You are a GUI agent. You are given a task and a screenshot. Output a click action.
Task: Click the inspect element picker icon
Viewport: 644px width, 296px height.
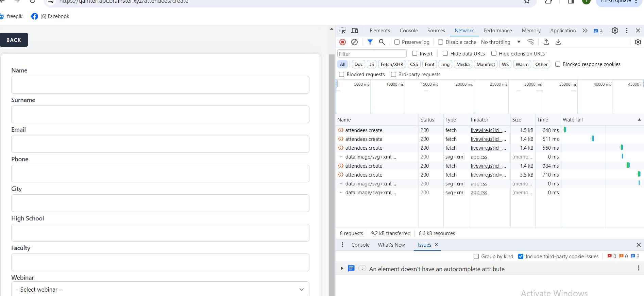tap(342, 31)
